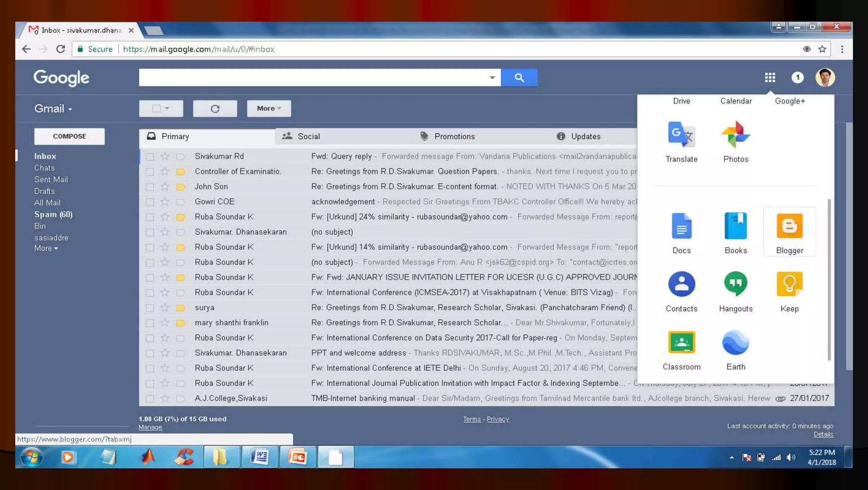Launch Google Photos from the app grid
The width and height of the screenshot is (868, 490).
click(x=735, y=134)
